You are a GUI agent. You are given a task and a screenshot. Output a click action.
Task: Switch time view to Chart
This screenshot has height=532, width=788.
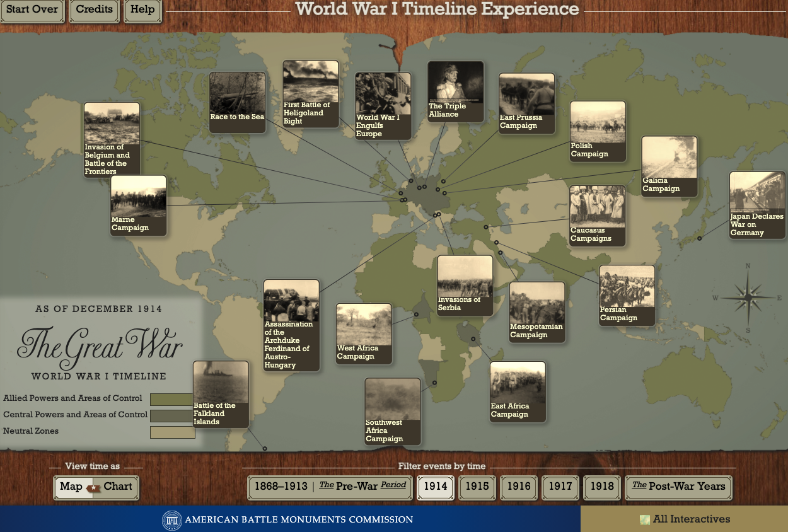(118, 487)
